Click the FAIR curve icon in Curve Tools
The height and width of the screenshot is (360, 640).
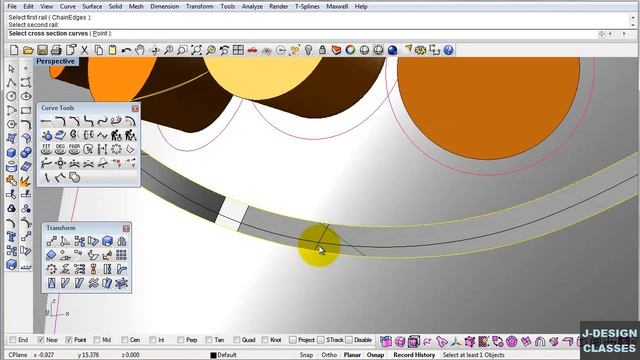tap(74, 149)
